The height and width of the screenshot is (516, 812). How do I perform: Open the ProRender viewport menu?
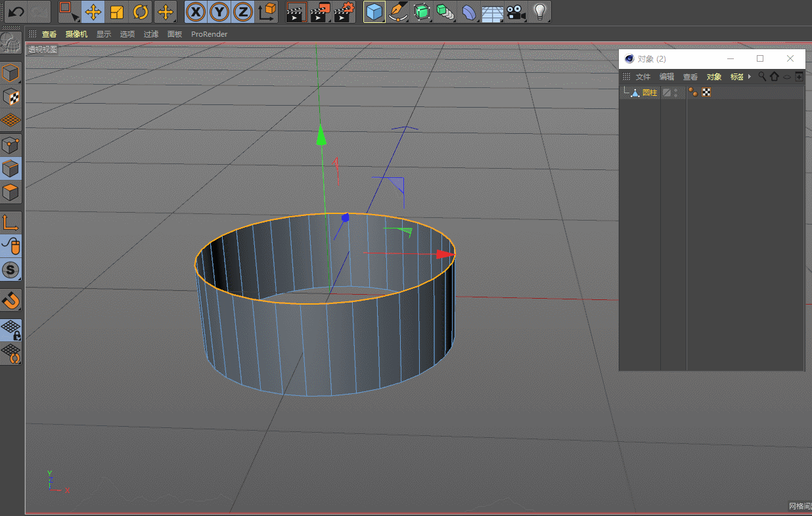click(210, 34)
